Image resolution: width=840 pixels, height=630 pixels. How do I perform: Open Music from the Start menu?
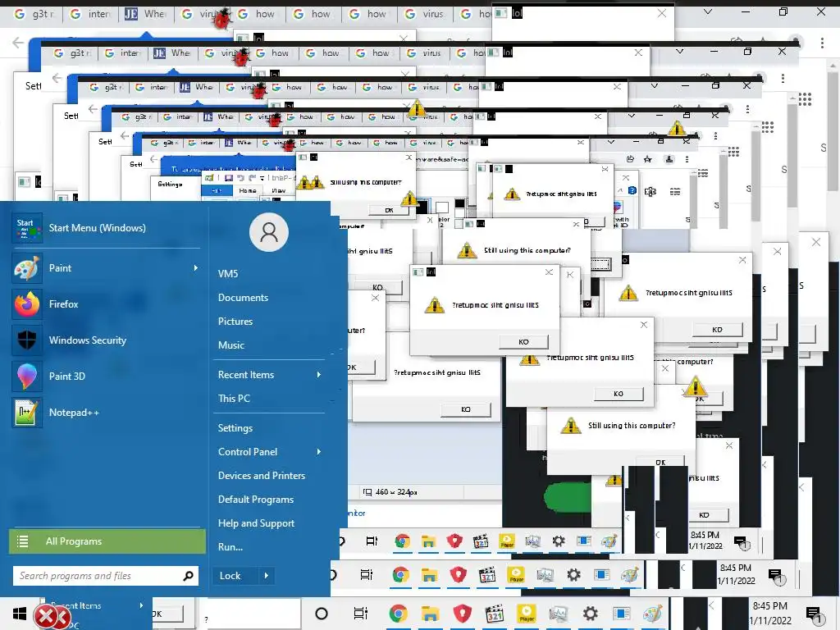pyautogui.click(x=231, y=345)
